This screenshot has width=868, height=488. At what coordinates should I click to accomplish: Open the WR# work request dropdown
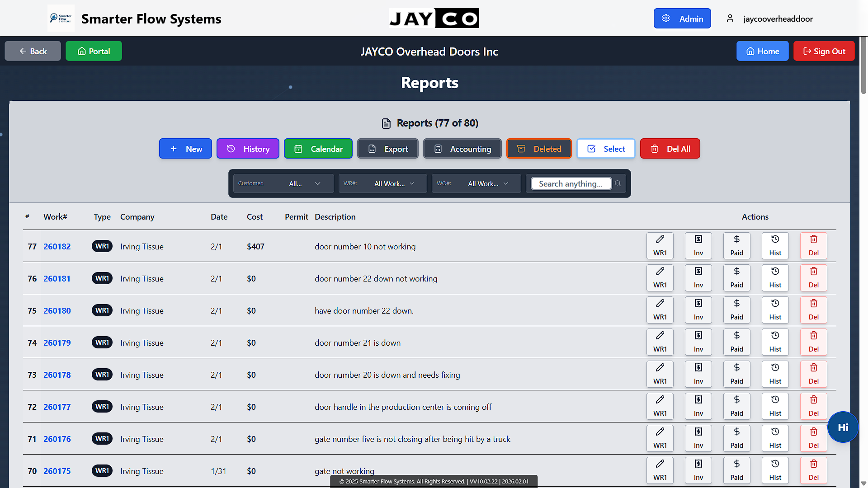[382, 183]
